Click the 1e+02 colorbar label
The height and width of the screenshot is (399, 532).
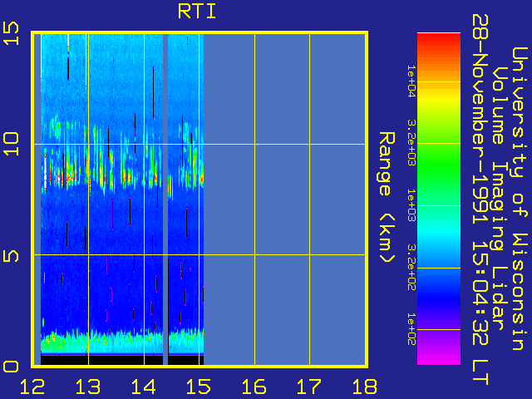point(411,329)
